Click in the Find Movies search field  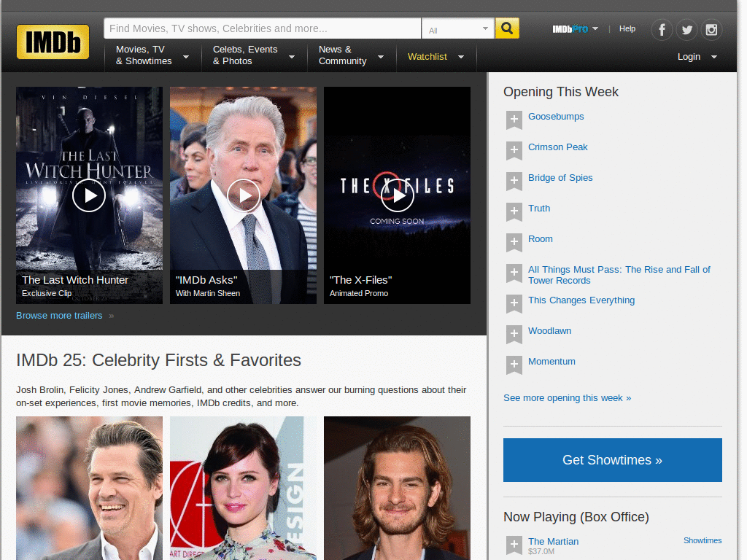[x=263, y=28]
